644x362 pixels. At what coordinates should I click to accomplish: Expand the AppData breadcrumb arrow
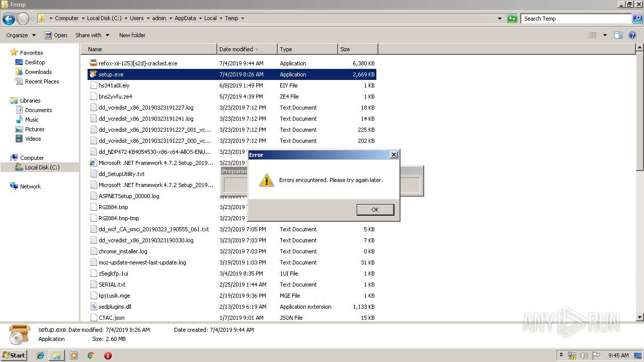tap(200, 18)
